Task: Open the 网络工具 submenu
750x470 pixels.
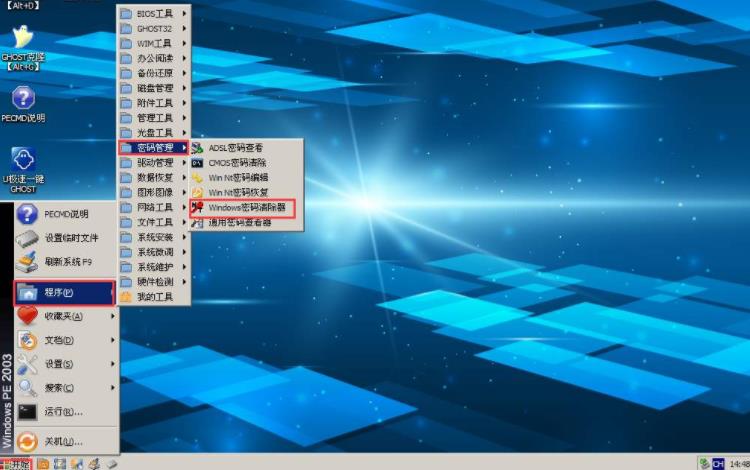Action: pos(154,207)
